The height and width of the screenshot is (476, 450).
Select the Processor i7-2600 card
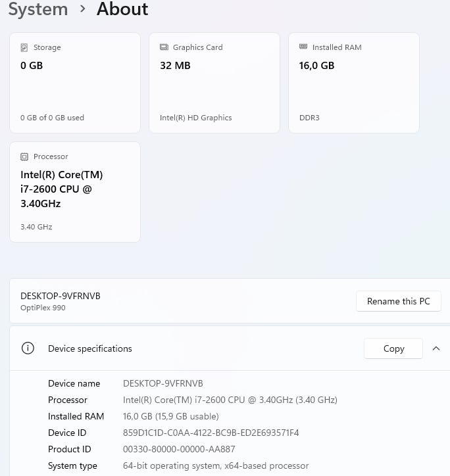pyautogui.click(x=75, y=192)
